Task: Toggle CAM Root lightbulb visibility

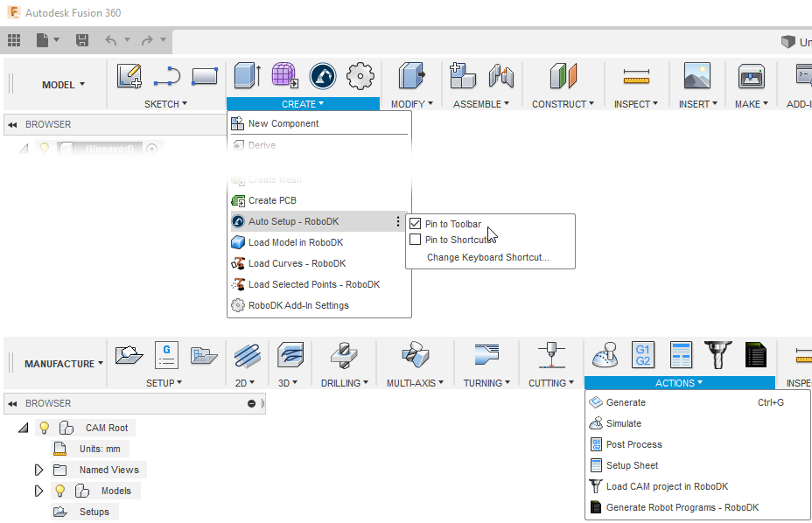Action: pos(45,428)
